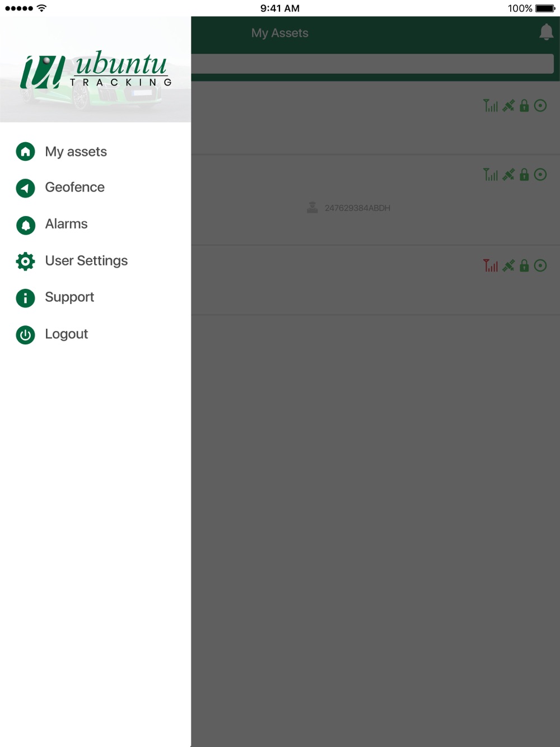Open the Alarms bell icon in sidebar

[x=25, y=225]
